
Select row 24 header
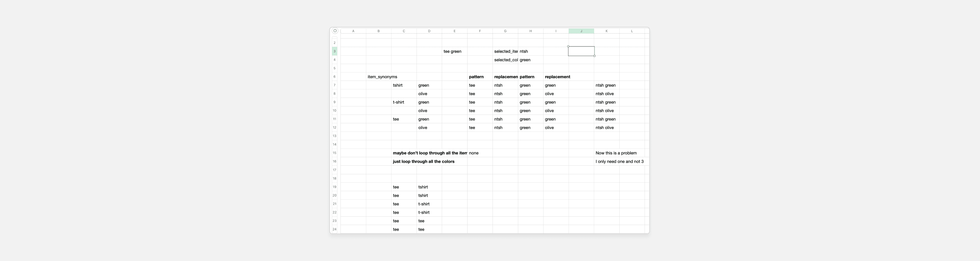335,229
